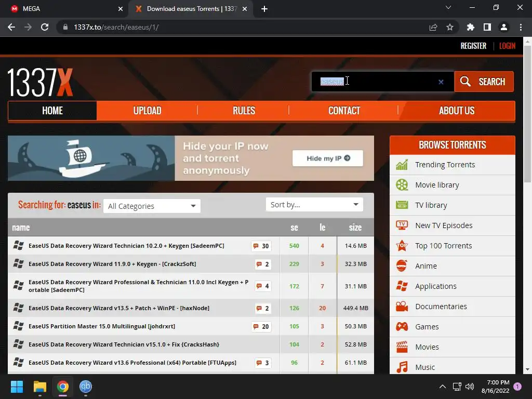Reload the page
The width and height of the screenshot is (532, 399).
click(45, 27)
